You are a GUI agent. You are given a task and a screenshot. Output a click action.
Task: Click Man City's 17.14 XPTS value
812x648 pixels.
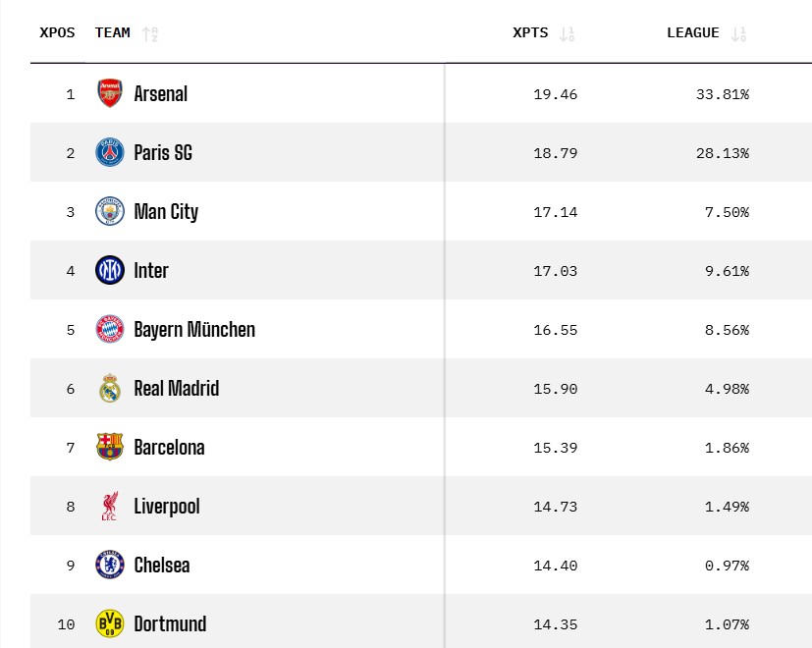point(558,212)
